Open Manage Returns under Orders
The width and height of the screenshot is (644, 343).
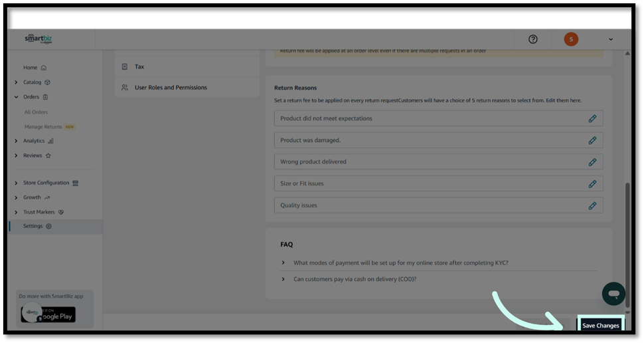(43, 126)
